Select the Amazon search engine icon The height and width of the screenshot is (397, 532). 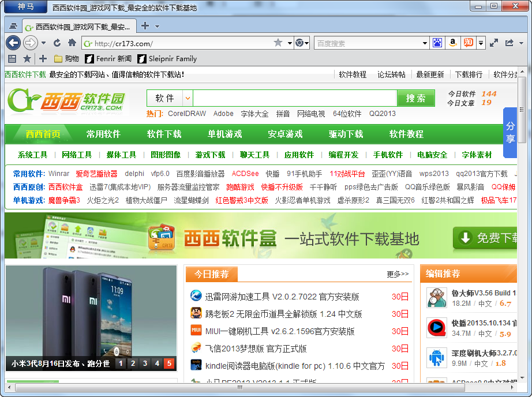coord(452,43)
